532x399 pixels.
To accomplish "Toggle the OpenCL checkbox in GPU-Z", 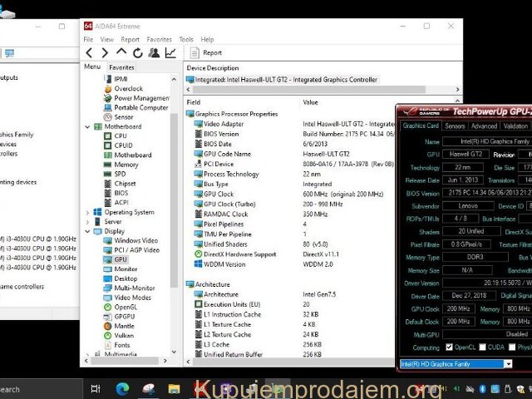I will 449,347.
